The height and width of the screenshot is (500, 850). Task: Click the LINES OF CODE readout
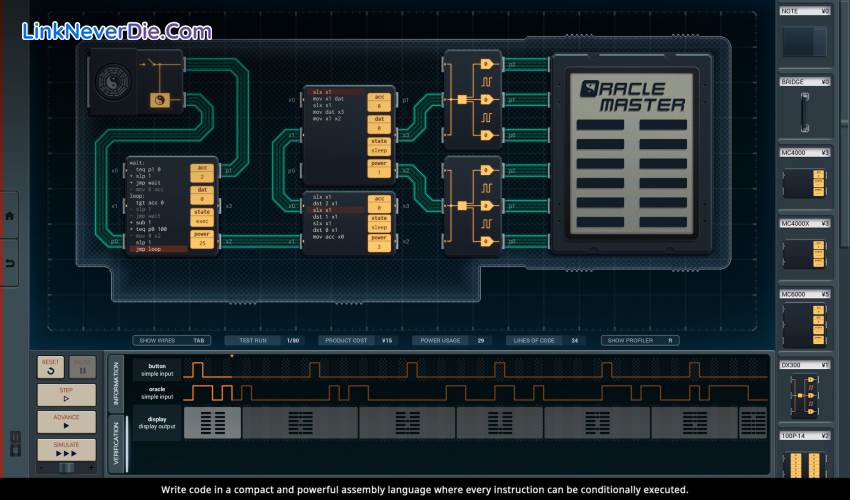(x=545, y=341)
